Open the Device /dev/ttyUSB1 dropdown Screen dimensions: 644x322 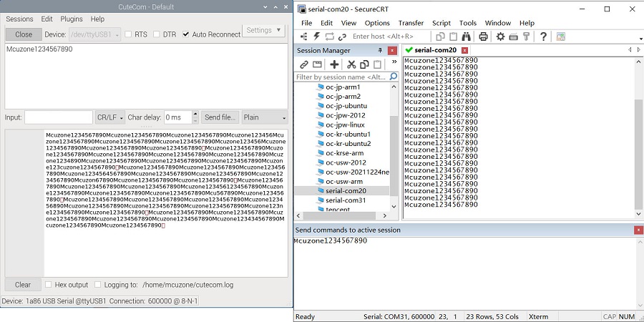95,34
